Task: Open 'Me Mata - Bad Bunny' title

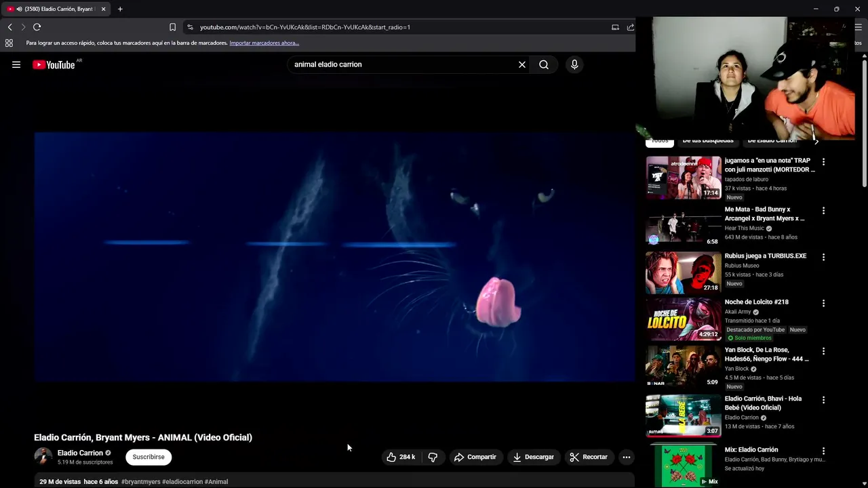Action: pyautogui.click(x=765, y=213)
